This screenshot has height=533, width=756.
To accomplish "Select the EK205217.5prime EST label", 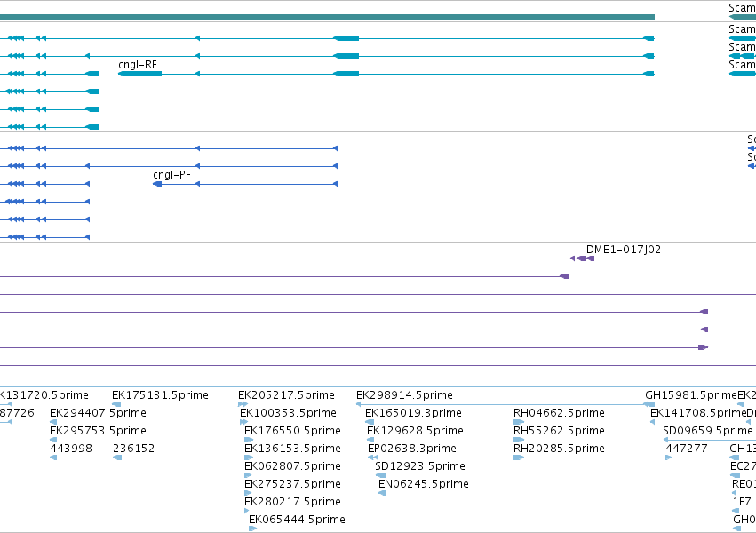I will click(x=286, y=395).
